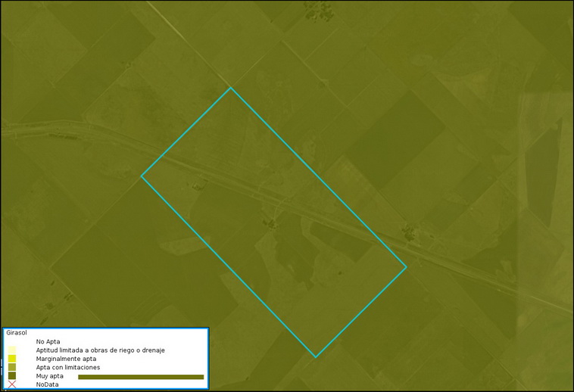The image size is (574, 392).
Task: Select the 'Marginalmente apta' legend label
Action: [66, 359]
